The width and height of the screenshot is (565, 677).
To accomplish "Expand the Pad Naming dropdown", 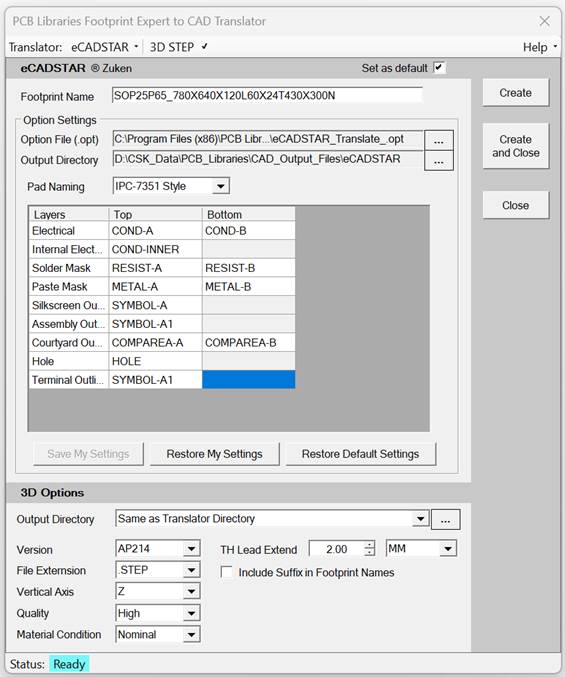I will click(x=221, y=187).
